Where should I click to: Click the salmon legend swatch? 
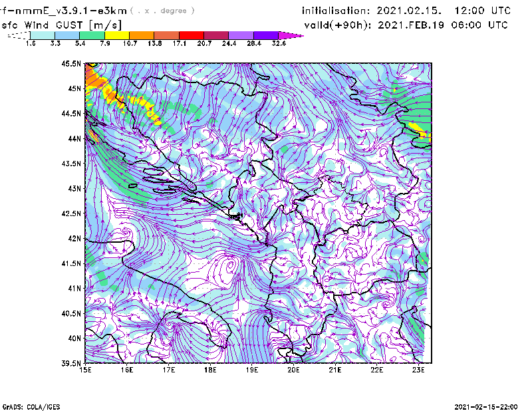pyautogui.click(x=167, y=35)
